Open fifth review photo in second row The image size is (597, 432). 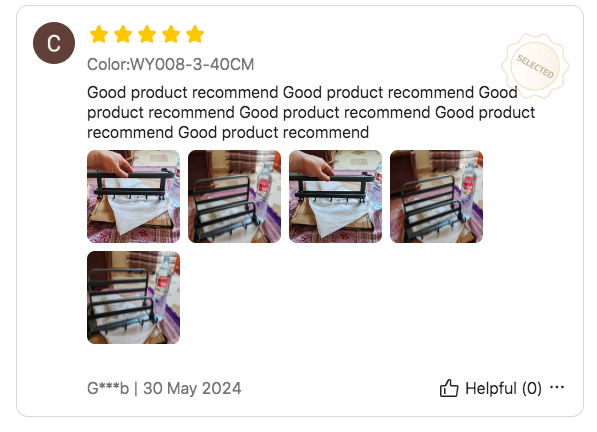(133, 297)
